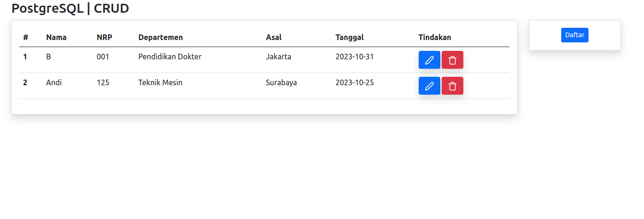Edit Andi's record with pencil icon
The width and height of the screenshot is (644, 219).
point(429,86)
